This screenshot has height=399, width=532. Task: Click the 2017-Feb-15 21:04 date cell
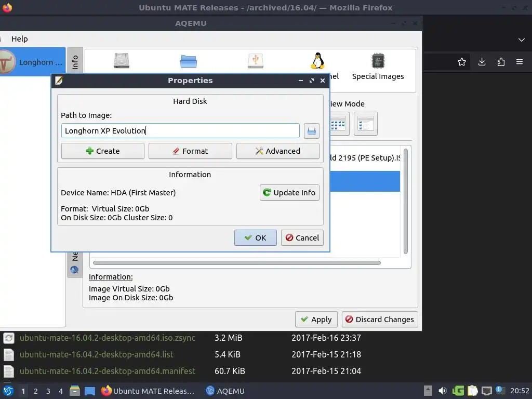tap(326, 371)
